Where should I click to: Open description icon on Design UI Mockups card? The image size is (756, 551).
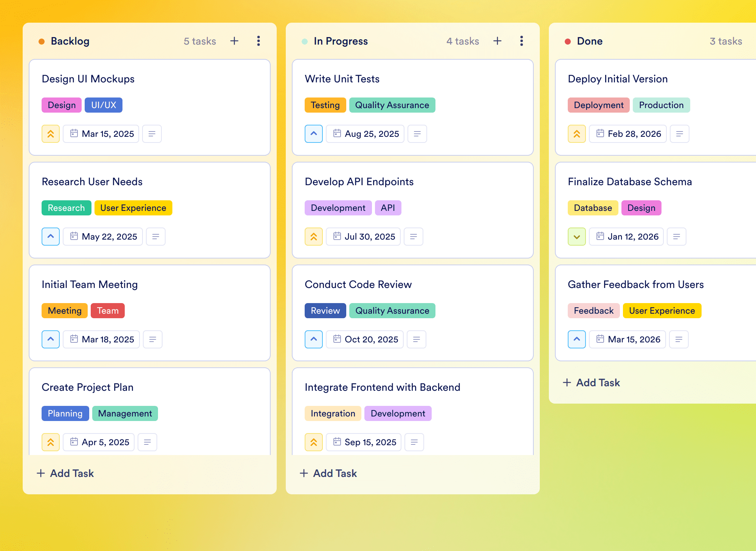(x=152, y=134)
